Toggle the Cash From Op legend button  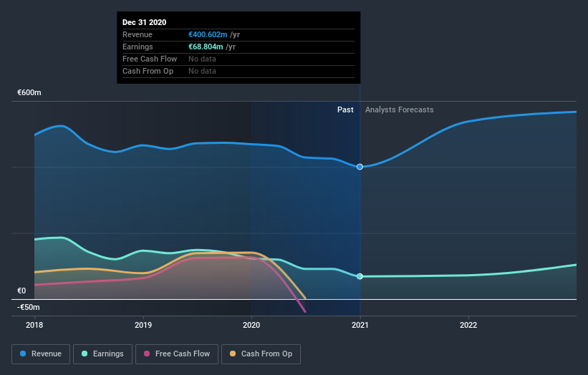coord(261,354)
